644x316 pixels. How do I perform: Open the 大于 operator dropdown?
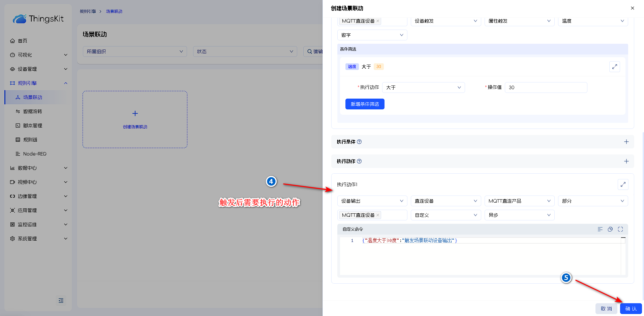423,87
